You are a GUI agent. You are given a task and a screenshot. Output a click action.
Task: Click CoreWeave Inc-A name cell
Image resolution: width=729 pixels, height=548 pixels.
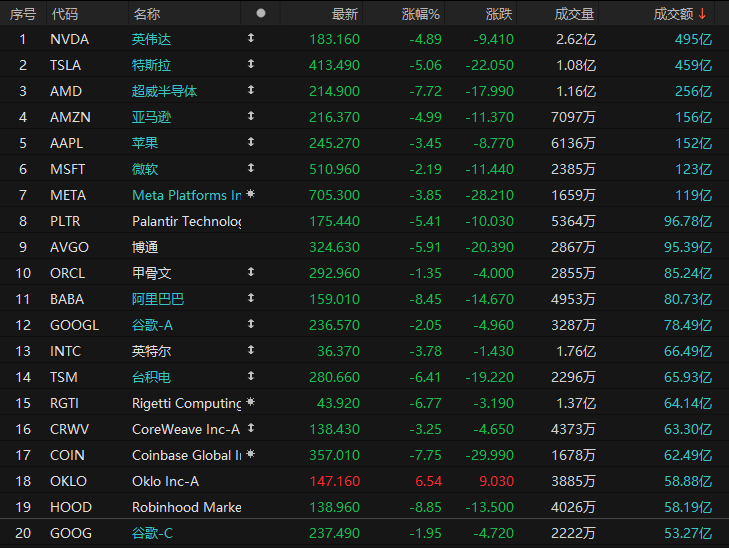point(186,429)
